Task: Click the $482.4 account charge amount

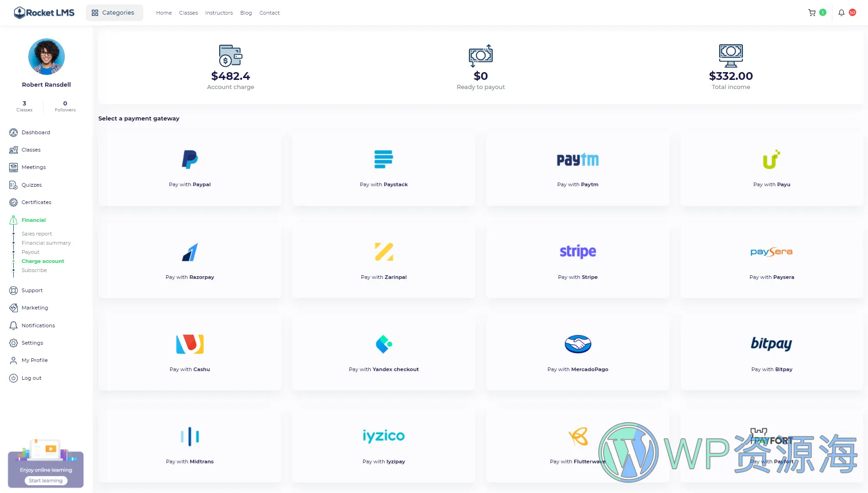Action: [231, 76]
